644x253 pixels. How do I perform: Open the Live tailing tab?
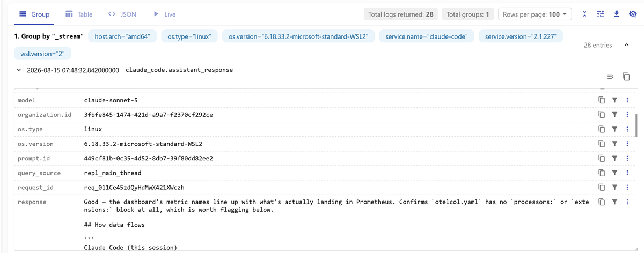click(165, 14)
